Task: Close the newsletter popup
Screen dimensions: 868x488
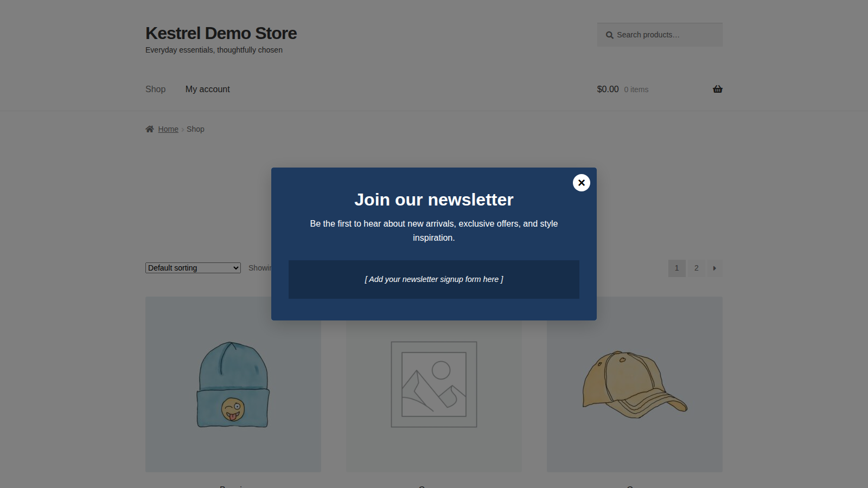Action: [582, 183]
